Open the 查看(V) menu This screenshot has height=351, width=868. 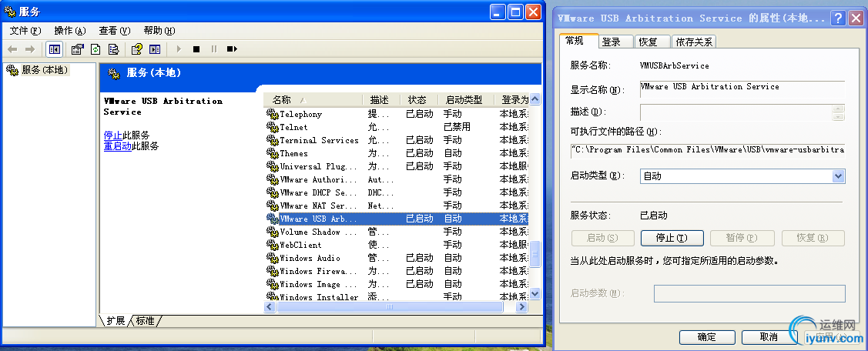[115, 31]
